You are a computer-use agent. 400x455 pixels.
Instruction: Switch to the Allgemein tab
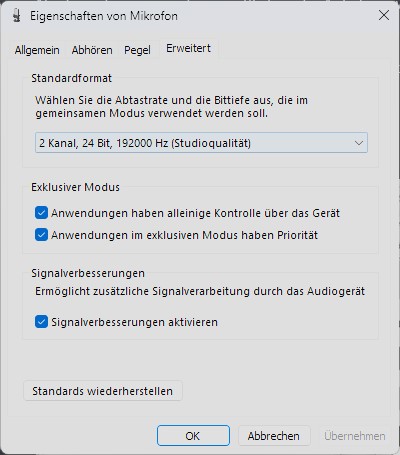(37, 50)
